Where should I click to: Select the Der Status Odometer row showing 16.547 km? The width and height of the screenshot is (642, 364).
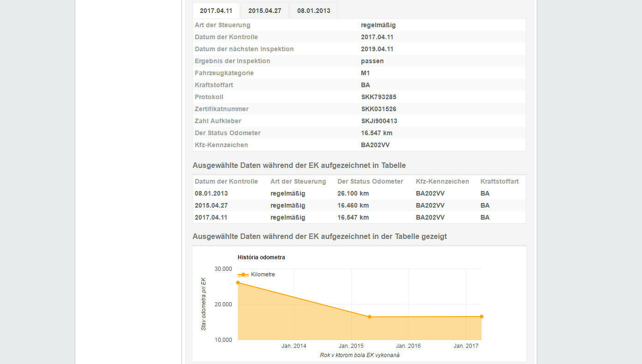(376, 133)
